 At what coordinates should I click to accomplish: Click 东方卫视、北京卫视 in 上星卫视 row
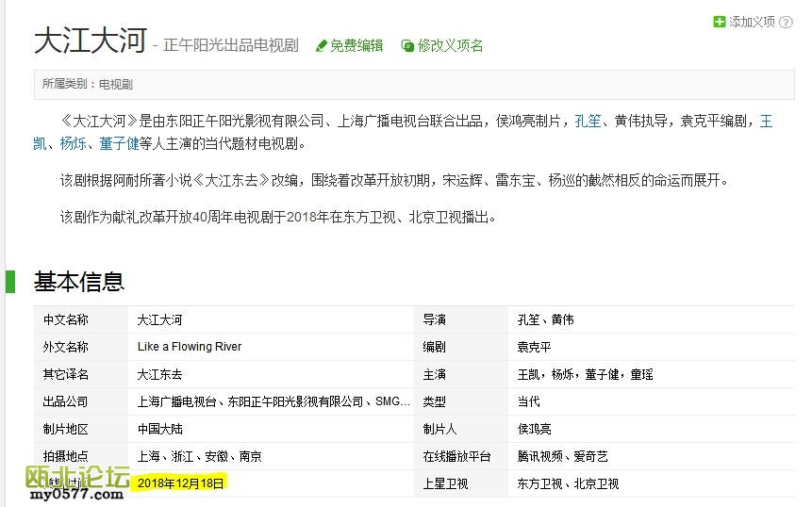coord(568,483)
